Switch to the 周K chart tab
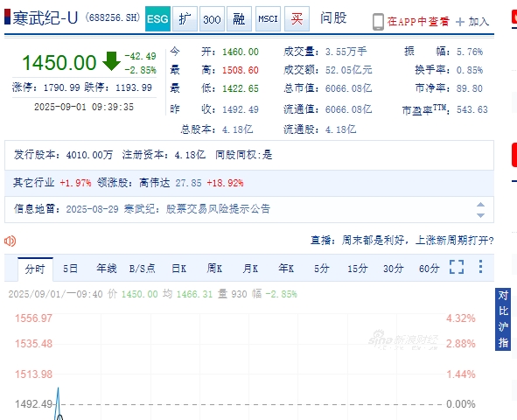 214,269
